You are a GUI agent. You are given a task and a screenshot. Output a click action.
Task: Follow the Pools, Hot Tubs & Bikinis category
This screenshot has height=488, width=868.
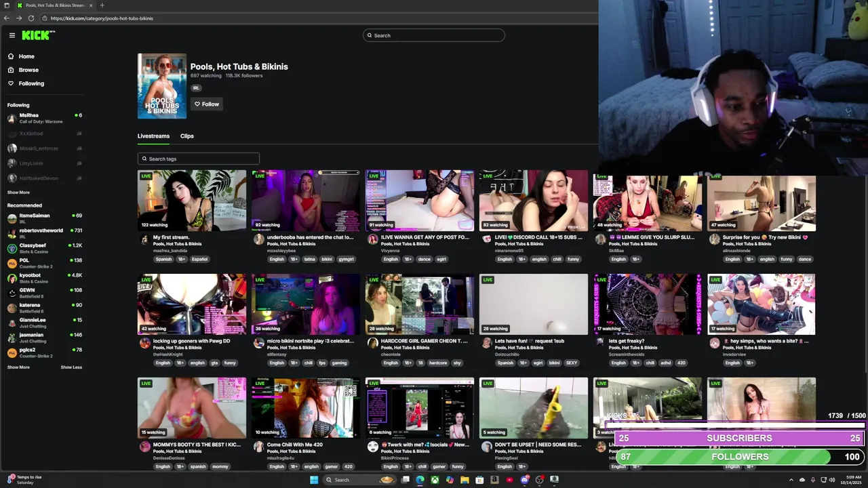pyautogui.click(x=207, y=104)
